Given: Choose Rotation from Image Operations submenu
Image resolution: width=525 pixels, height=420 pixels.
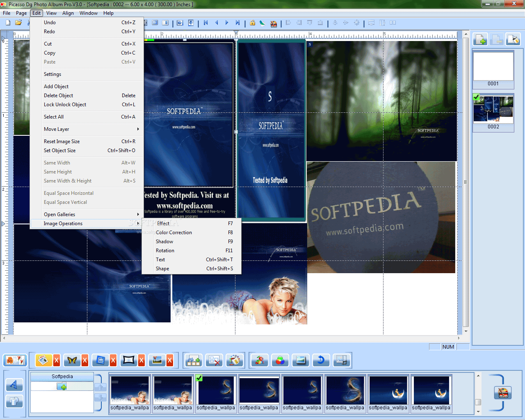Looking at the screenshot, I should point(192,251).
